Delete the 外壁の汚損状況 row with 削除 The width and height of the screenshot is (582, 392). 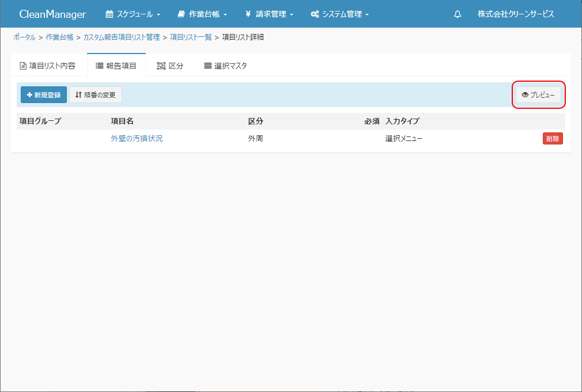click(x=552, y=138)
